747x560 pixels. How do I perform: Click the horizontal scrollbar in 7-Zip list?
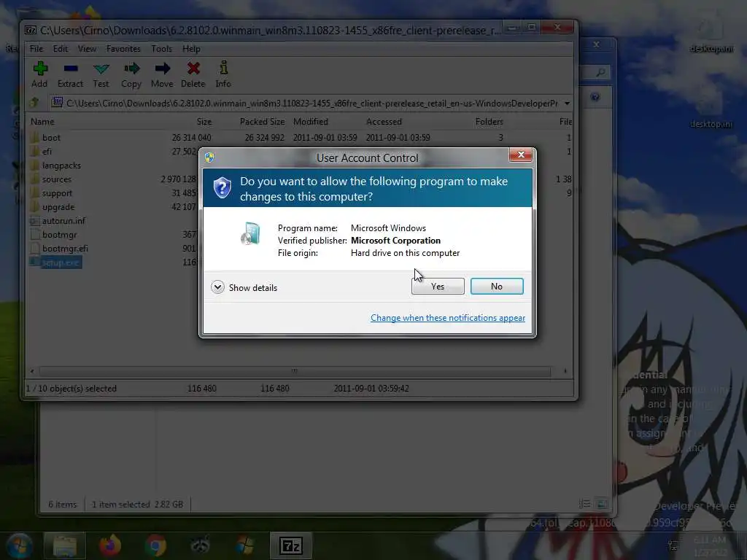(295, 370)
